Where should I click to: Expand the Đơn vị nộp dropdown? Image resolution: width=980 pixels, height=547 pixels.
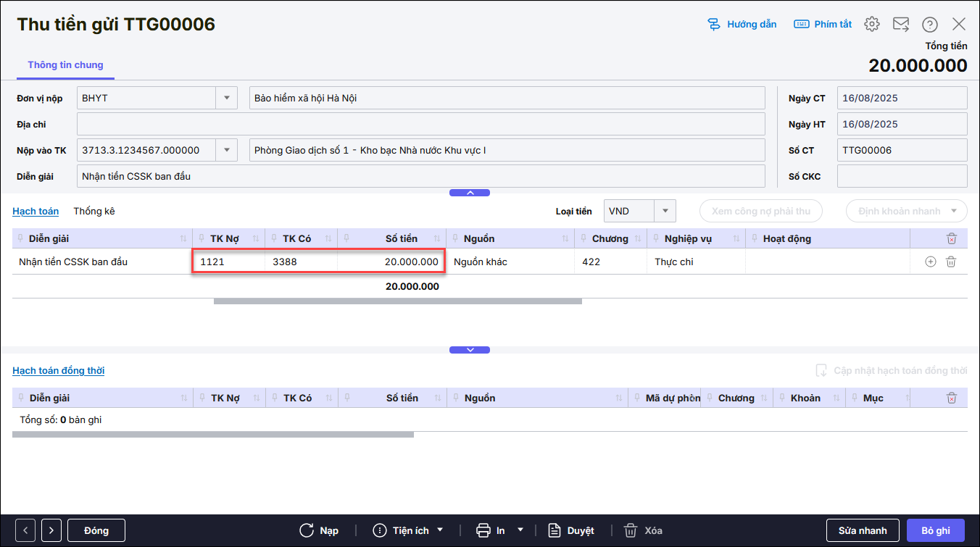(x=226, y=98)
